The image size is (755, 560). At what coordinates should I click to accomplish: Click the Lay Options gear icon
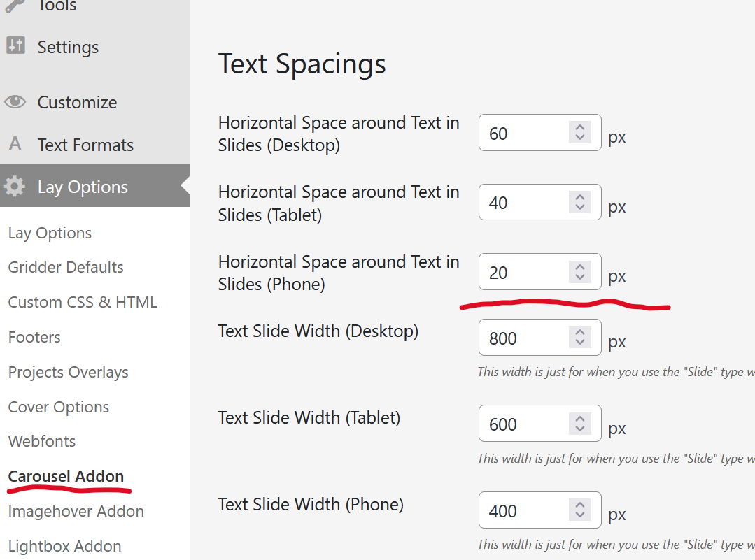(15, 187)
